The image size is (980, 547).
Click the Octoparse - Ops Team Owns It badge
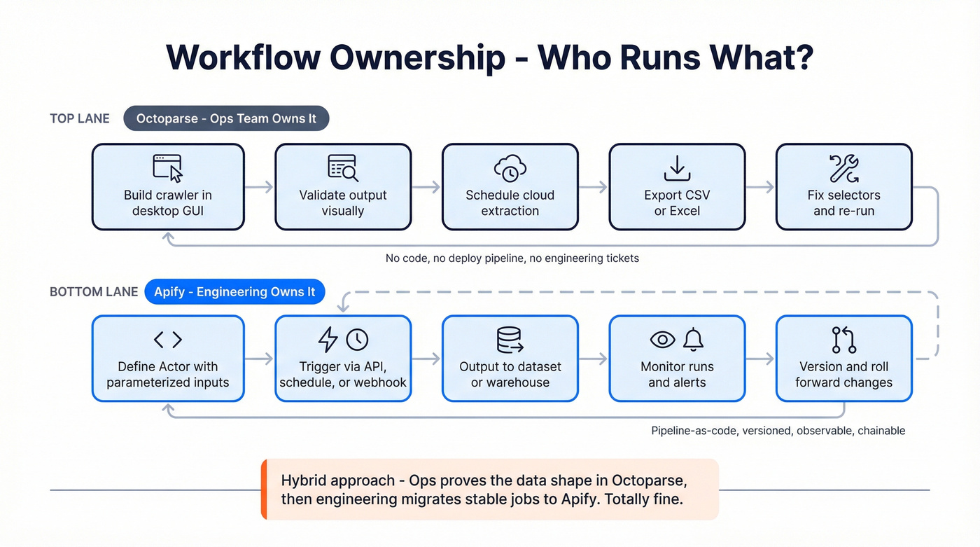(226, 118)
